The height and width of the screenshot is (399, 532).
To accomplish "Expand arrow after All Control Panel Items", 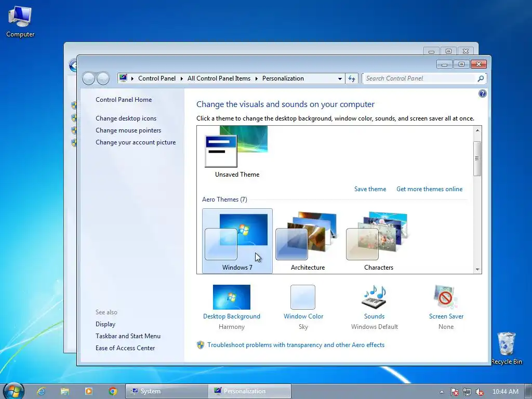I will point(256,79).
